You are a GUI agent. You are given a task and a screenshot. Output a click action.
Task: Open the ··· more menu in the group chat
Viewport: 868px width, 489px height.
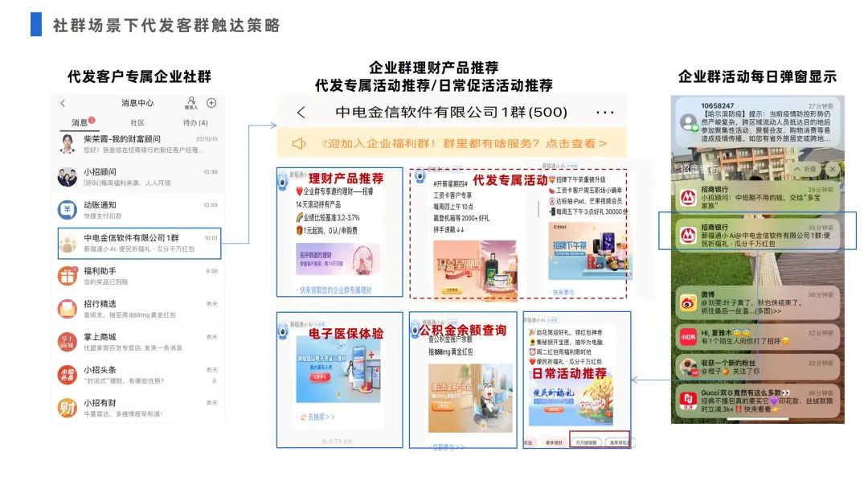point(604,111)
